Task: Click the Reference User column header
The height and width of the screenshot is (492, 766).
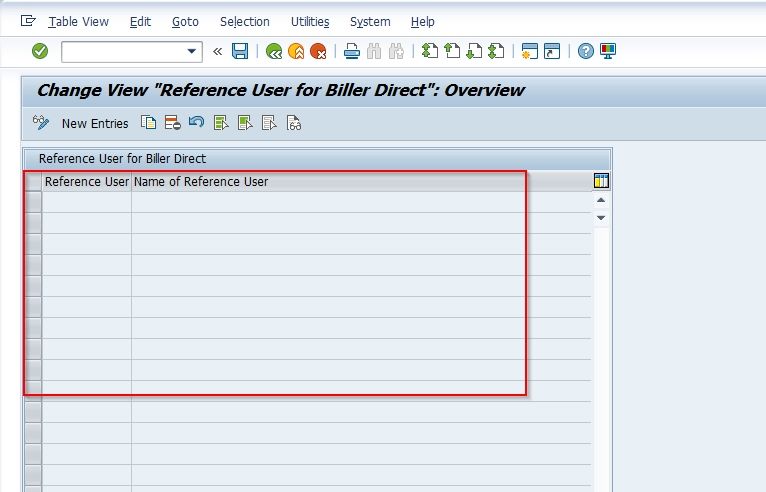Action: tap(86, 181)
